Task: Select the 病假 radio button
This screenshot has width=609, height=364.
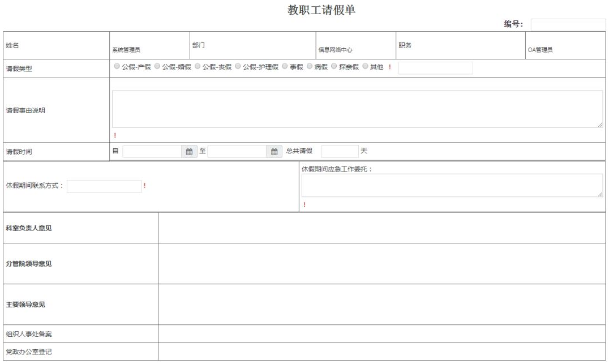Action: click(309, 66)
